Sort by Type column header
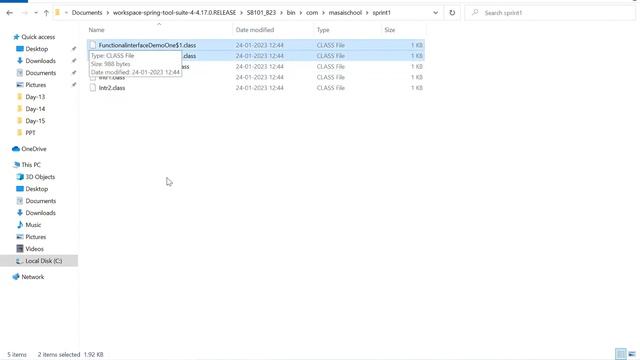The height and width of the screenshot is (360, 640). coord(323,30)
